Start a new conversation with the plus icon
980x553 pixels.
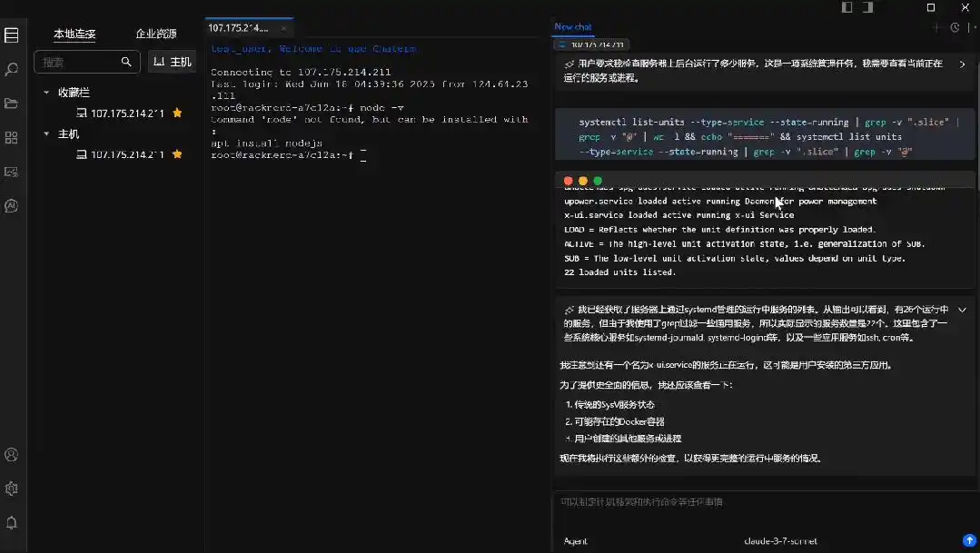point(935,27)
